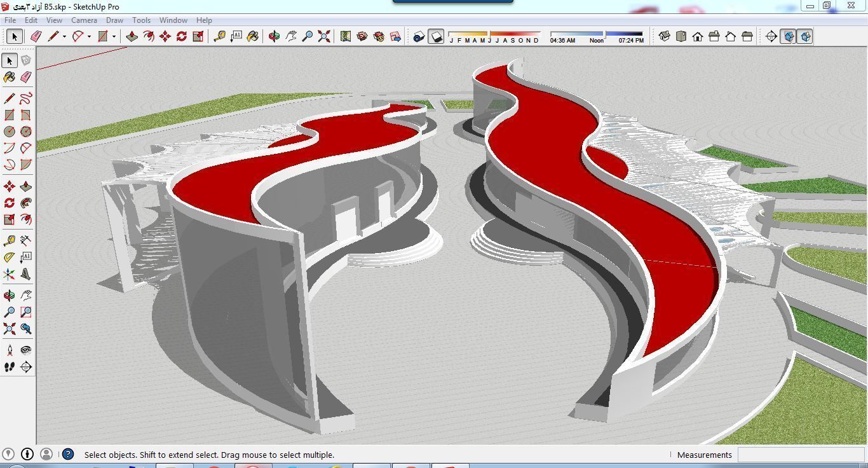Click the geo-location status icon
The image size is (868, 468).
(9, 454)
